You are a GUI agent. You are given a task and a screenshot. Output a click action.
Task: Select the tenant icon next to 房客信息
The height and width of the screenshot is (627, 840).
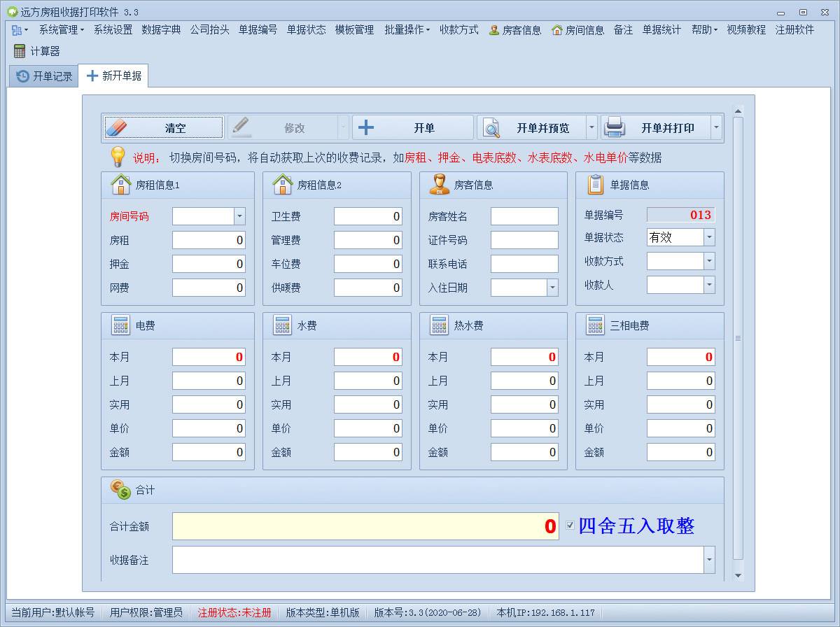coord(440,184)
